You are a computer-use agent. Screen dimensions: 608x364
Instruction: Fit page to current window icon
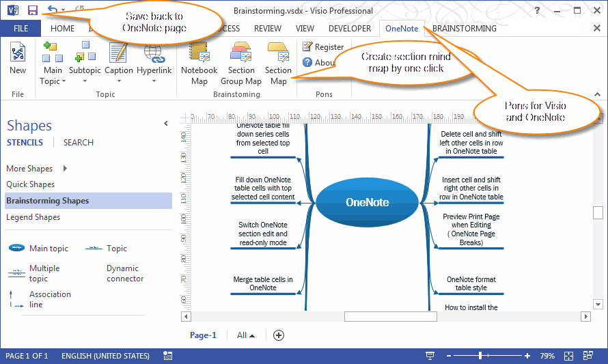pos(568,356)
